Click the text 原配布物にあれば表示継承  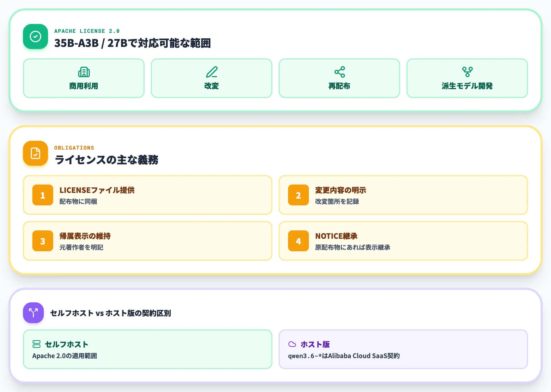tap(353, 247)
